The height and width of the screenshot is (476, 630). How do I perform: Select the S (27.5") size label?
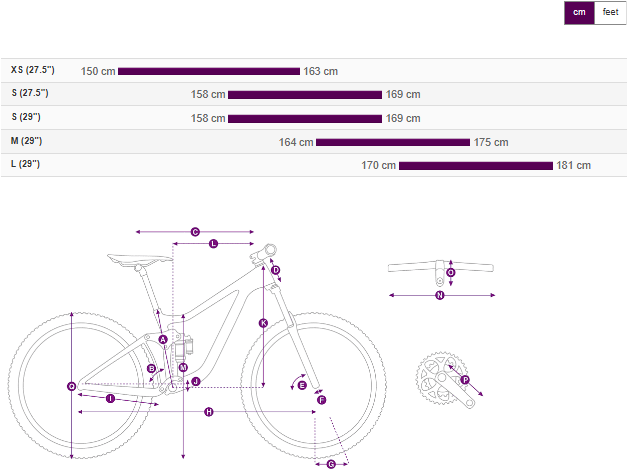pos(30,93)
